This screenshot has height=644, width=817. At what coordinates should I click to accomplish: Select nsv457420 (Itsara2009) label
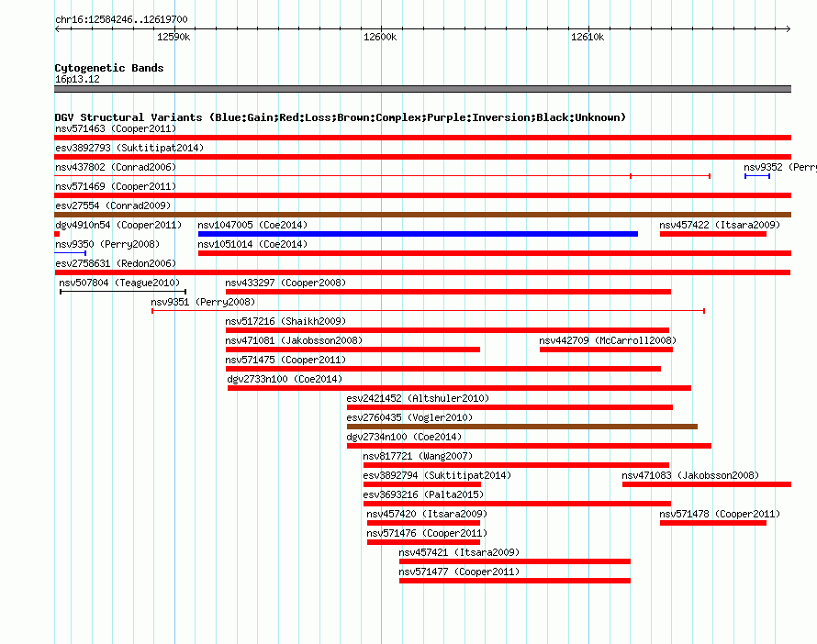(x=427, y=514)
